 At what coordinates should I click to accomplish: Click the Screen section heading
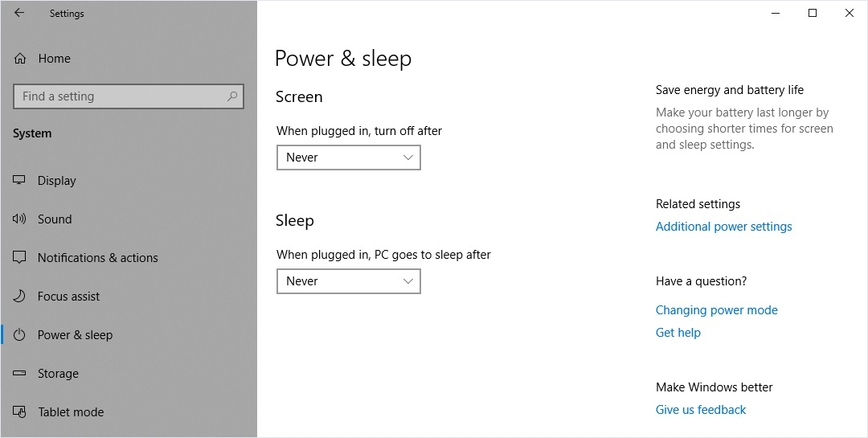pyautogui.click(x=299, y=97)
